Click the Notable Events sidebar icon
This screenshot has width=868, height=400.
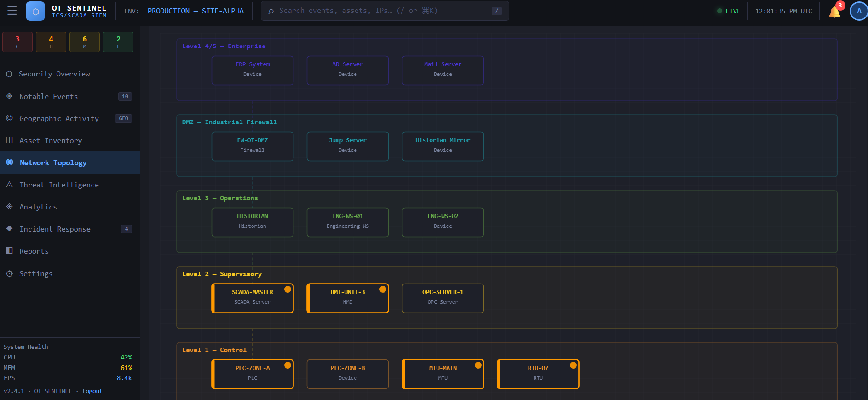(9, 96)
